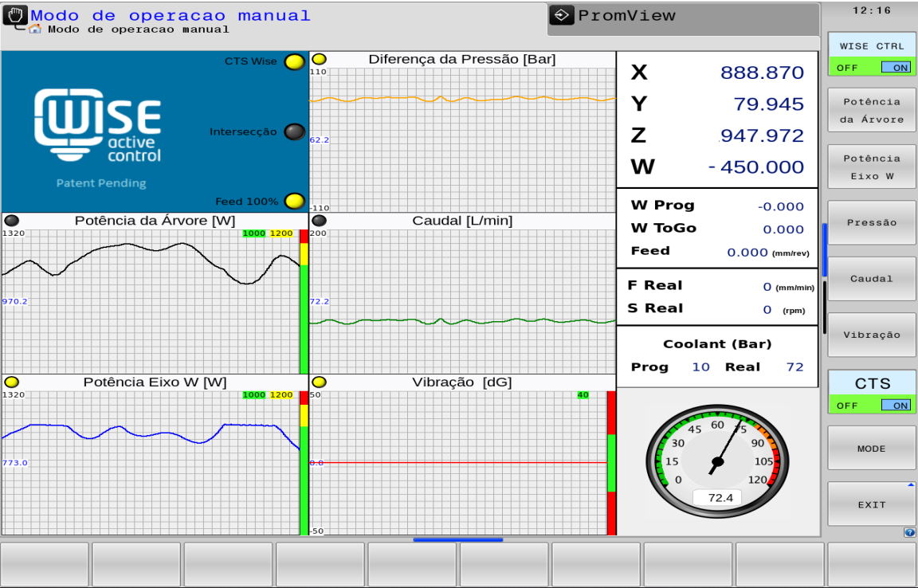Click the 72.2 Caudal flow reading
Viewport: 918px width, 588px height.
[320, 302]
